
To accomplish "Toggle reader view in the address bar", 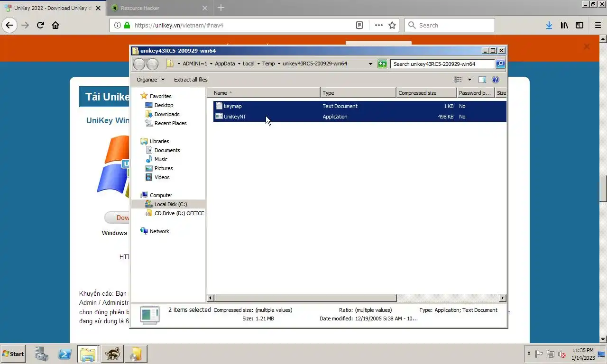I will [359, 25].
